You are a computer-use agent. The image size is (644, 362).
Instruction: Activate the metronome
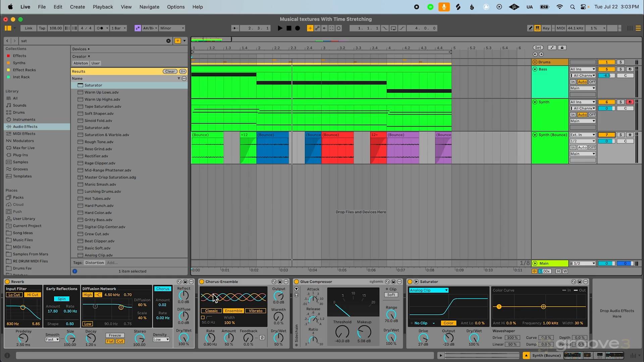[x=100, y=28]
